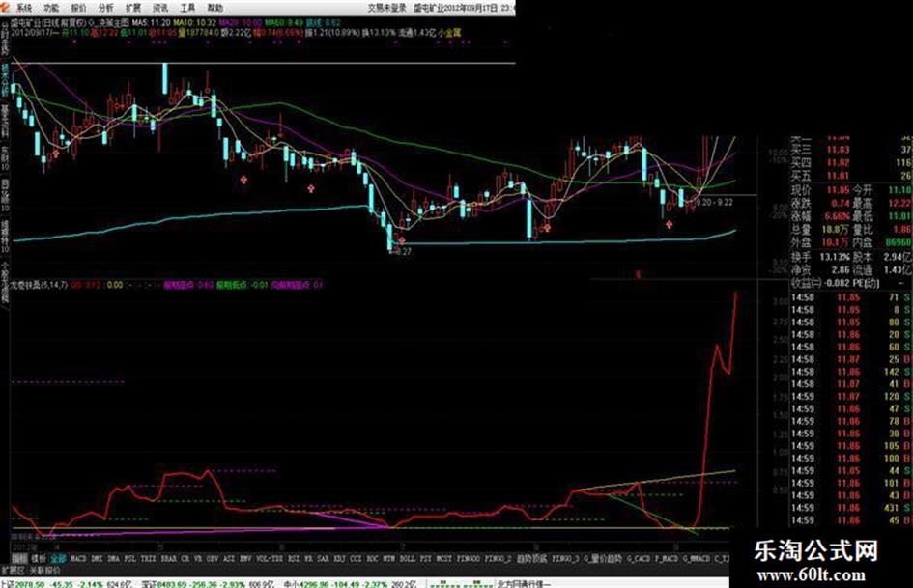Open the 扩展区 bottom tab
The height and width of the screenshot is (588, 913).
point(13,571)
